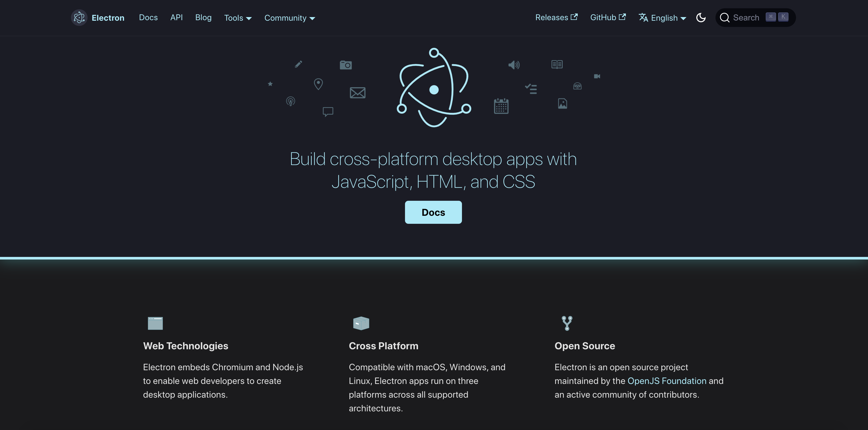Click the Cross Platform package icon
The width and height of the screenshot is (868, 430).
pos(361,323)
